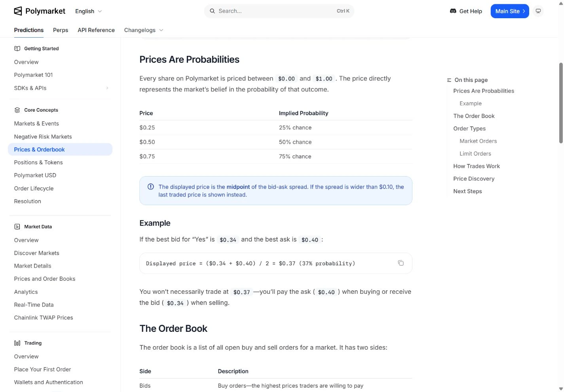This screenshot has height=392, width=564.
Task: Open the API Reference tab
Action: pyautogui.click(x=96, y=30)
